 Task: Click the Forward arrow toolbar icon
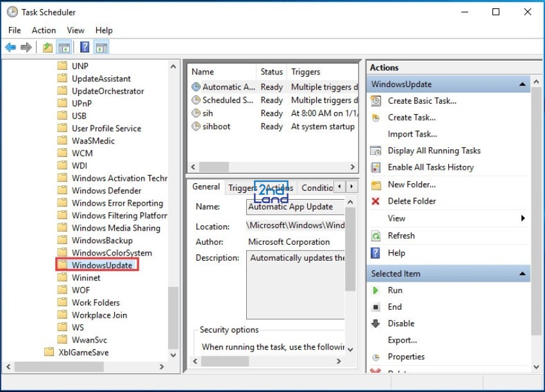[26, 47]
